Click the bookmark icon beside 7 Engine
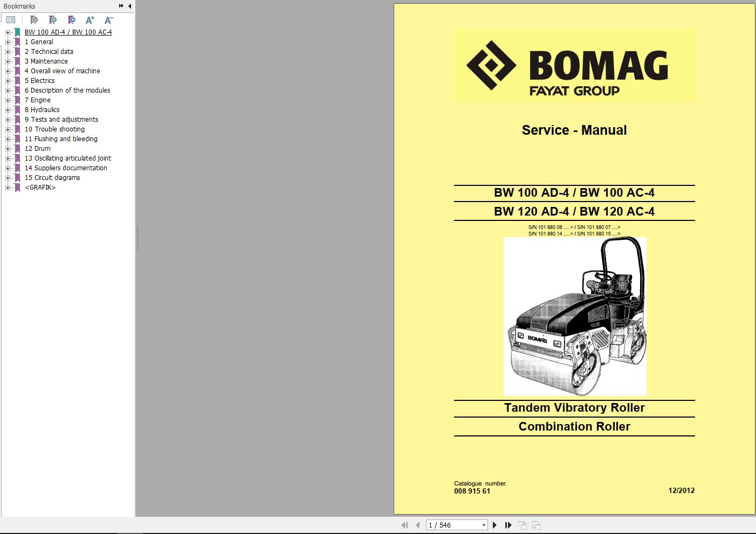The width and height of the screenshot is (756, 534). pyautogui.click(x=17, y=100)
